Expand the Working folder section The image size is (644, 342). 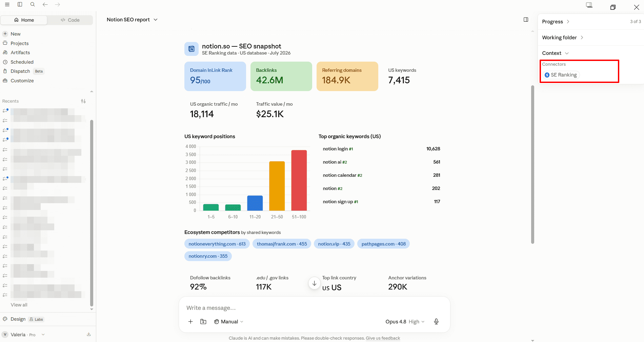coord(563,38)
